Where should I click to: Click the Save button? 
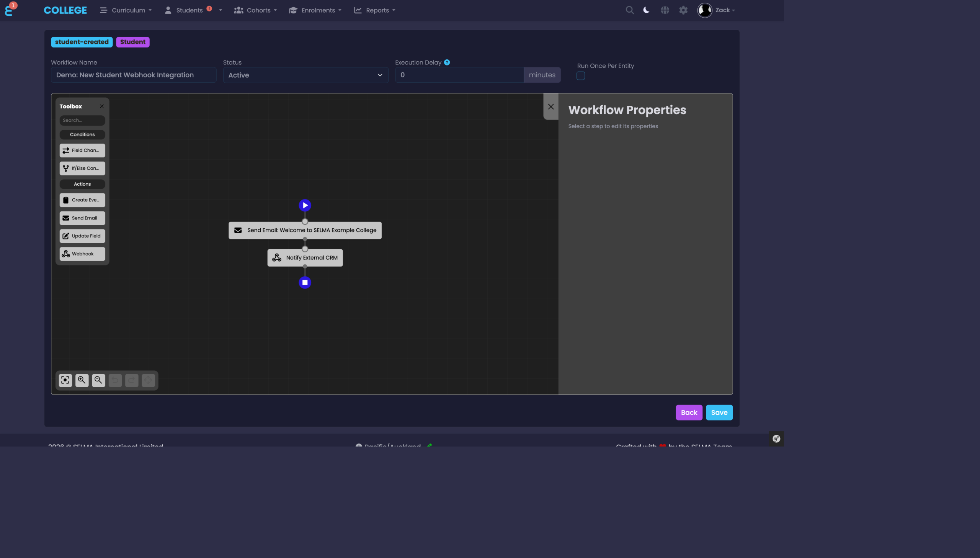click(x=719, y=412)
